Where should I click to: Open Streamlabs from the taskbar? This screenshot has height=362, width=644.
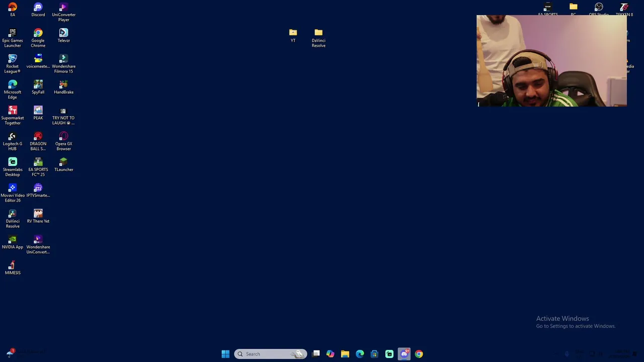click(389, 354)
